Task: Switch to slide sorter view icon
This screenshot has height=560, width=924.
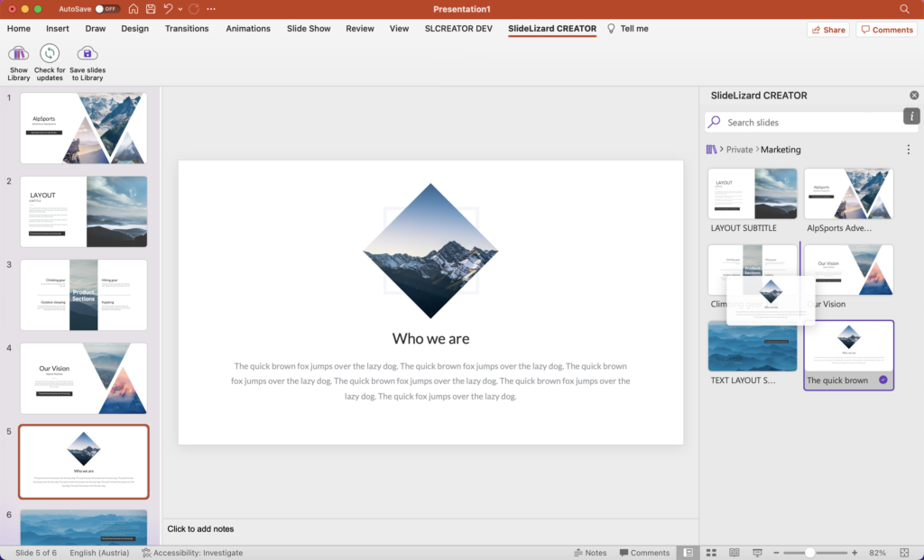Action: [x=711, y=553]
